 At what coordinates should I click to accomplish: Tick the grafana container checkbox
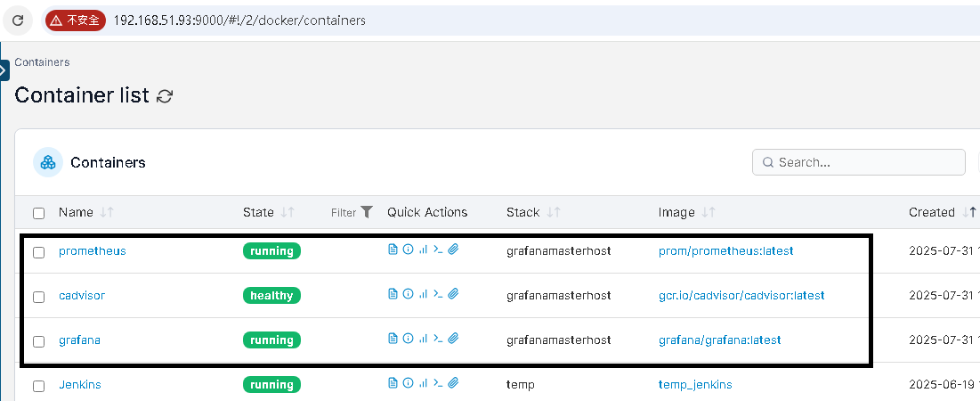39,341
